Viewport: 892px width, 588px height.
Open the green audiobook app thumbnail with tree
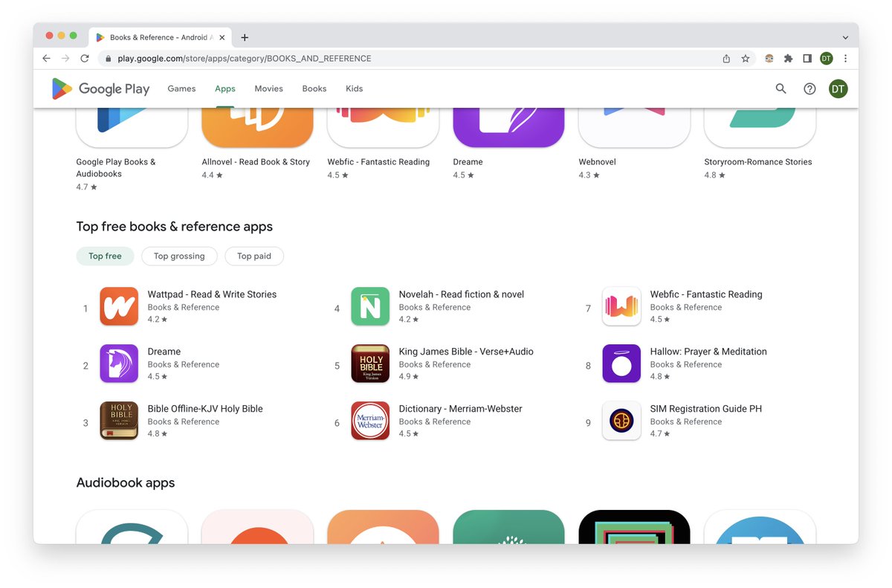point(508,526)
